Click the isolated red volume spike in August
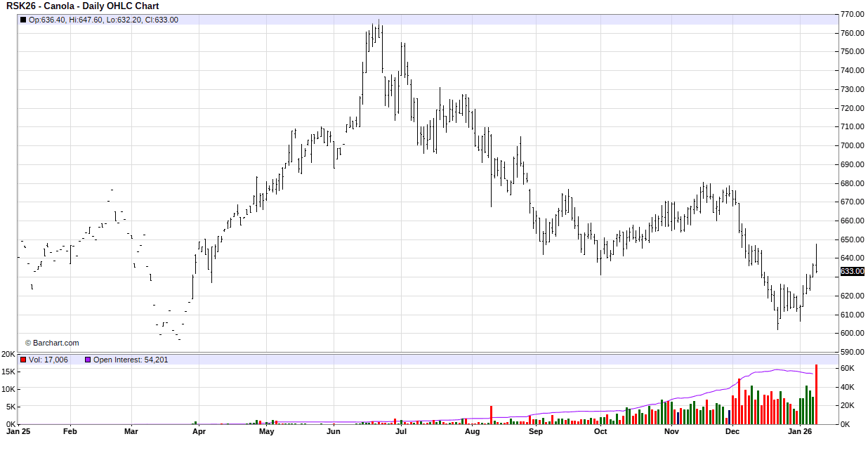 (491, 415)
